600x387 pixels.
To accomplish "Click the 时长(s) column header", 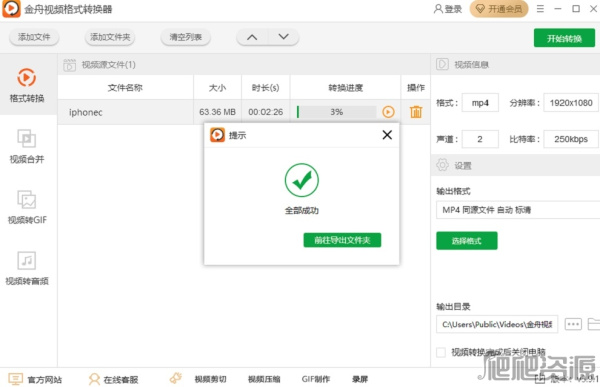I will tap(266, 88).
